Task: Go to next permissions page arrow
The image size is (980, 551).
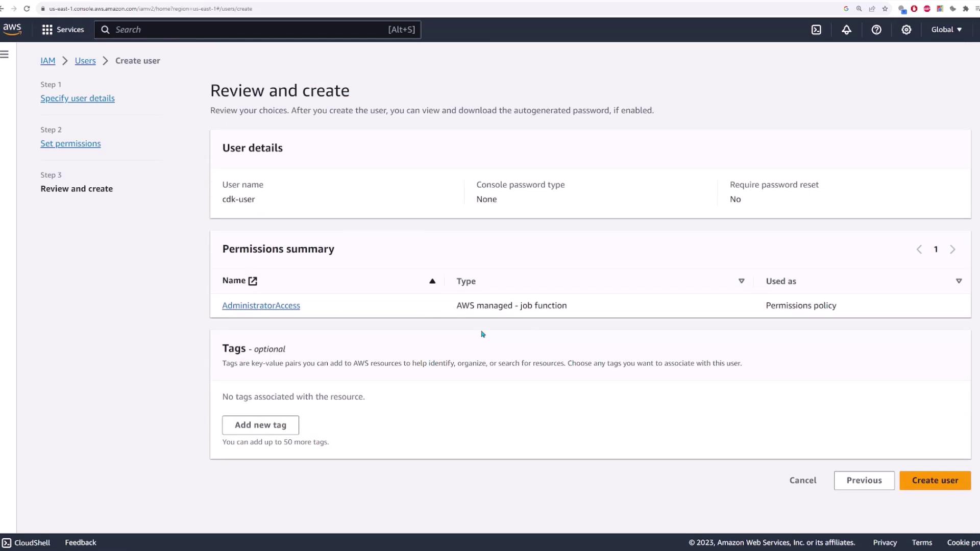Action: pyautogui.click(x=952, y=249)
